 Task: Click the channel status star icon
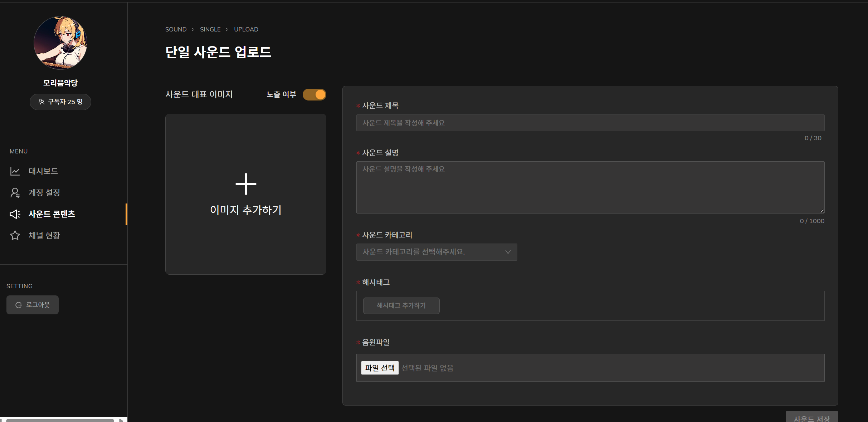(x=15, y=235)
